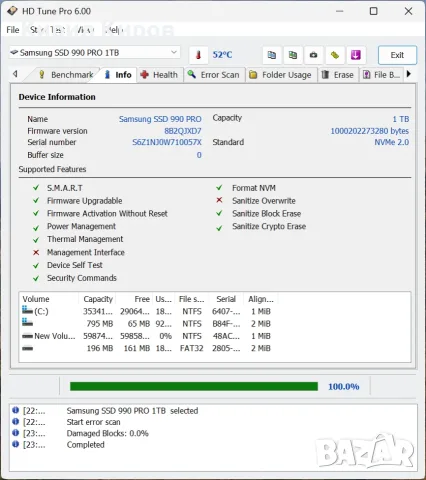Click the Align... column header
426x480 pixels.
tap(261, 299)
